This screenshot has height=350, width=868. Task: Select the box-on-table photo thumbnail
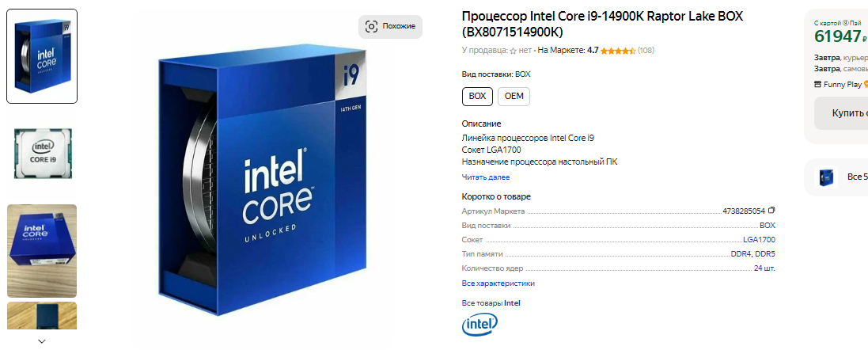coord(42,251)
